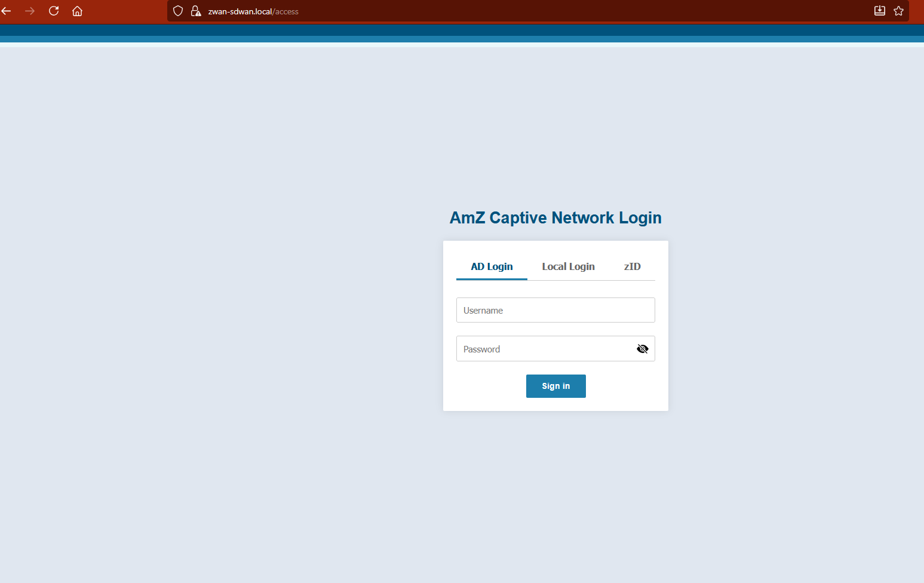924x583 pixels.
Task: Toggle password visibility eye icon
Action: point(642,349)
